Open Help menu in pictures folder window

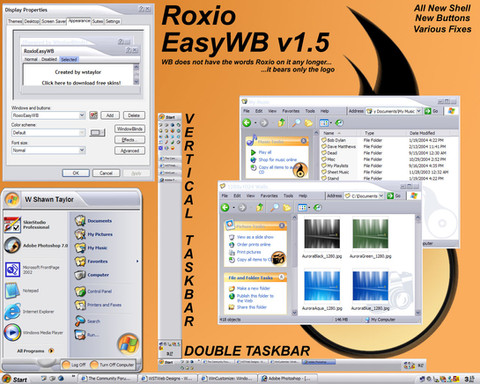(303, 196)
